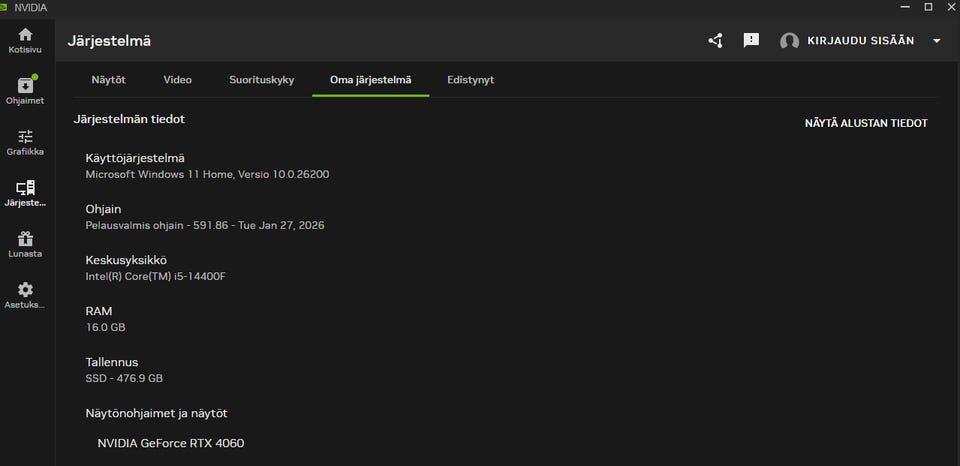The height and width of the screenshot is (466, 960).
Task: Click the Keskusyksikkö label
Action: (126, 260)
